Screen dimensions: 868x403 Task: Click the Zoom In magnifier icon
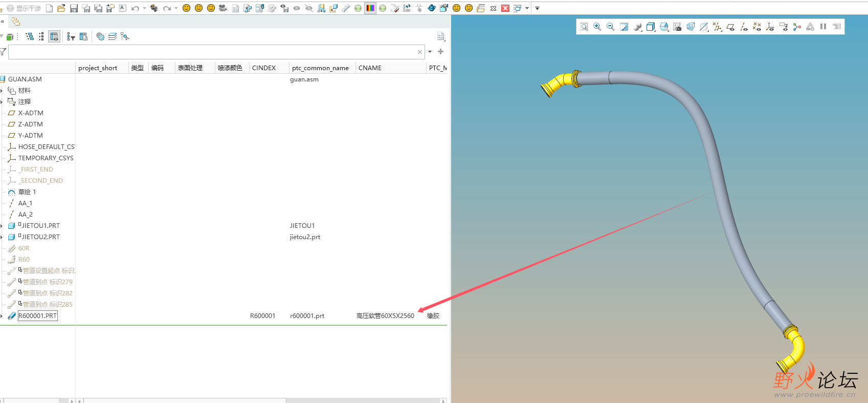tap(597, 27)
